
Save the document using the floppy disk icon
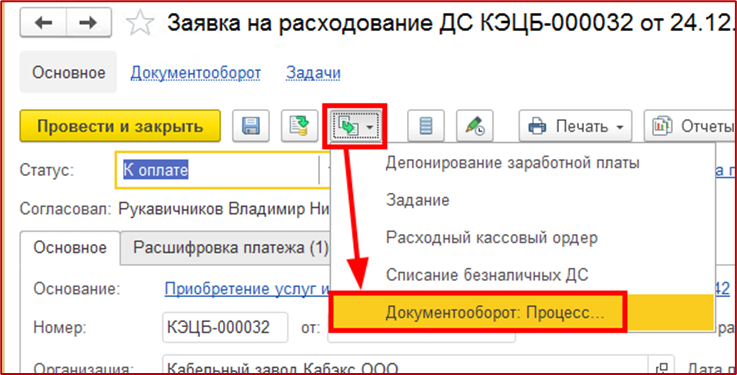tap(251, 126)
